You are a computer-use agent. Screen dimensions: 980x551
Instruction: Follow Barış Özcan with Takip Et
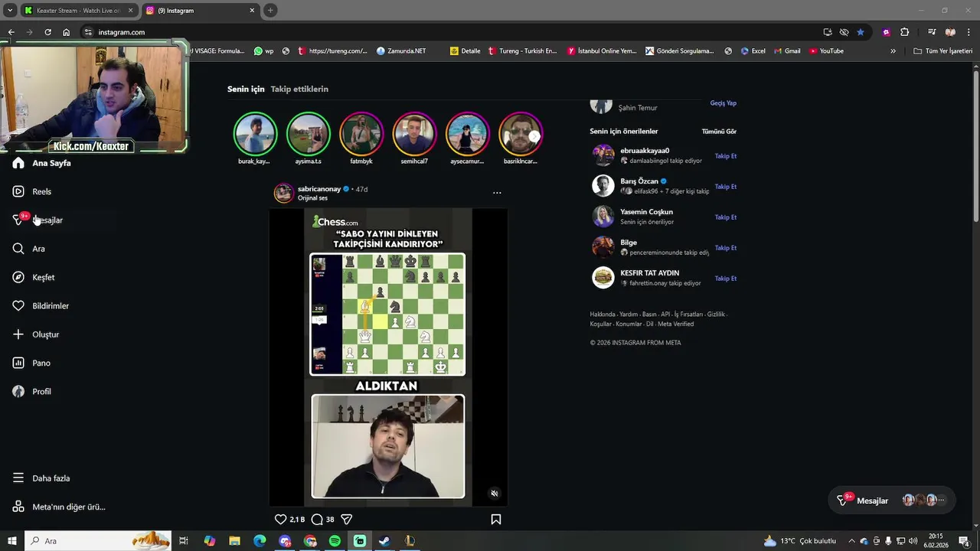click(725, 187)
